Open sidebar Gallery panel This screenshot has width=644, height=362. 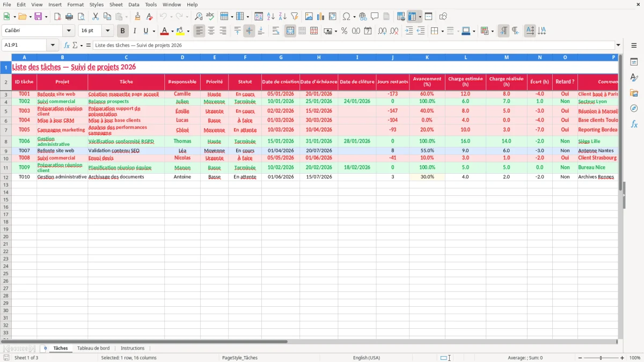634,93
